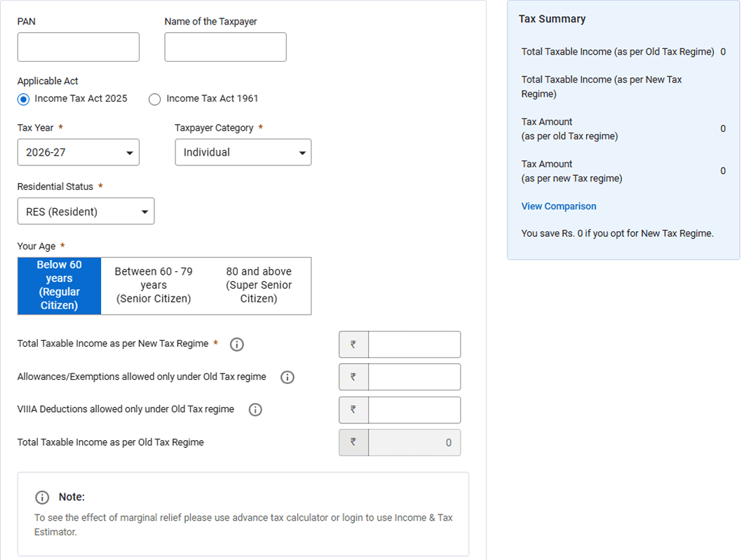This screenshot has width=756, height=560.
Task: Select 80 and above Super Senior Citizen tab
Action: point(259,285)
